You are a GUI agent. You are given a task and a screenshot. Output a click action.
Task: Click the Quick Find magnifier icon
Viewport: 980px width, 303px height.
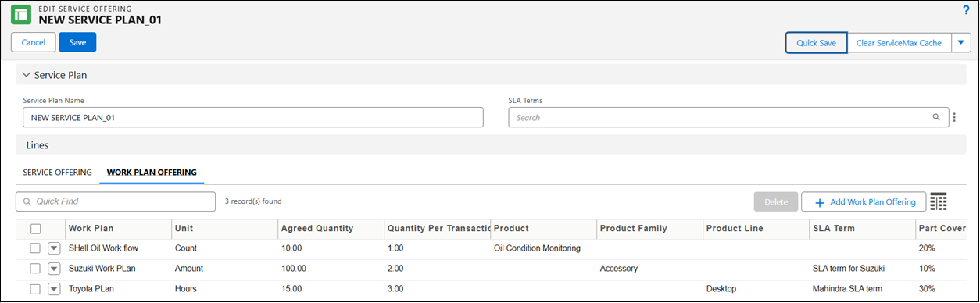coord(27,201)
